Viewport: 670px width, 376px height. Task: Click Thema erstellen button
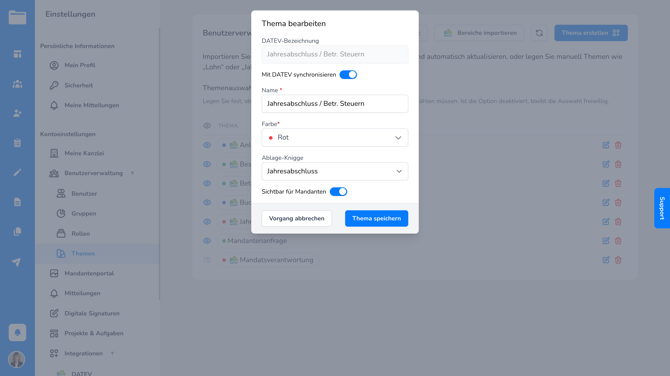tap(591, 33)
